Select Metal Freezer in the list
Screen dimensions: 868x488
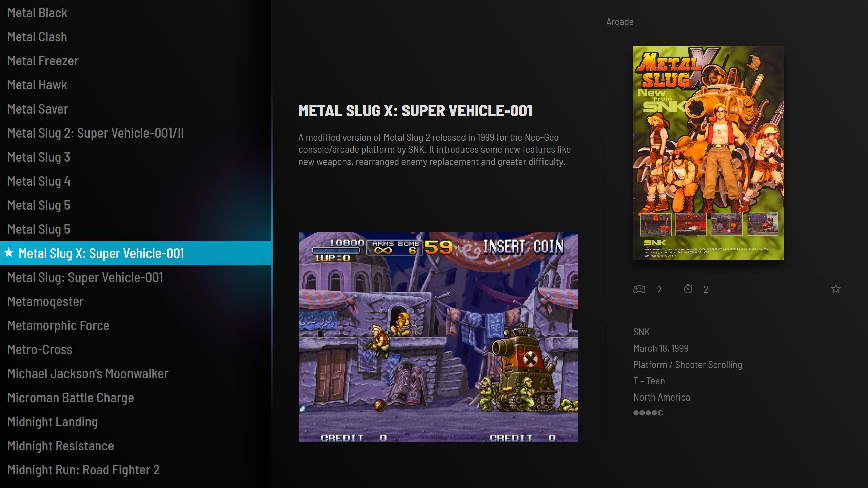click(x=136, y=61)
